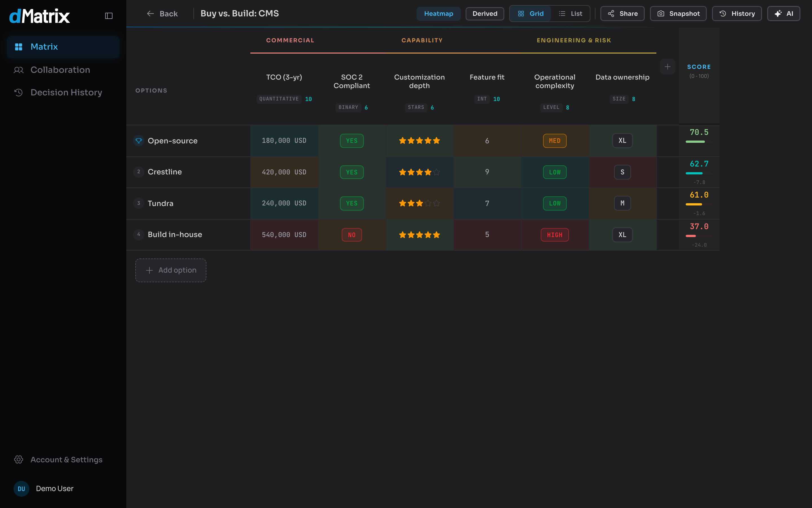Select the Build in-house option name
Screen dimensions: 812x508
click(x=175, y=235)
